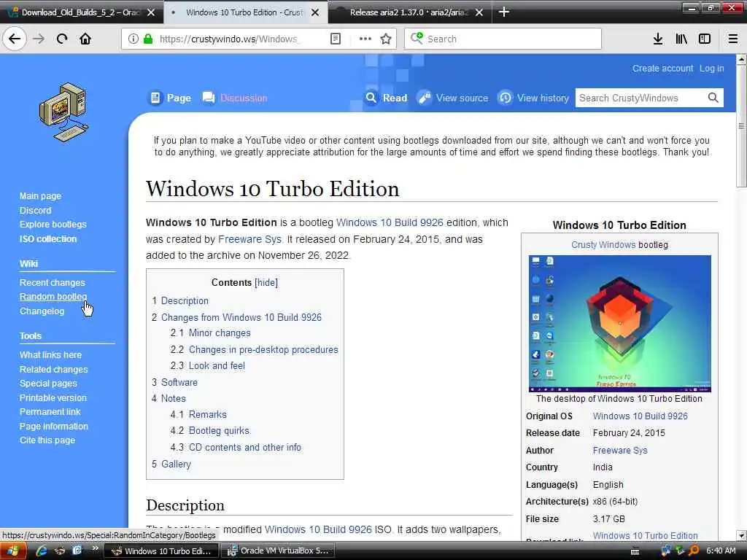
Task: Bookmark this page with the star icon
Action: tap(386, 39)
